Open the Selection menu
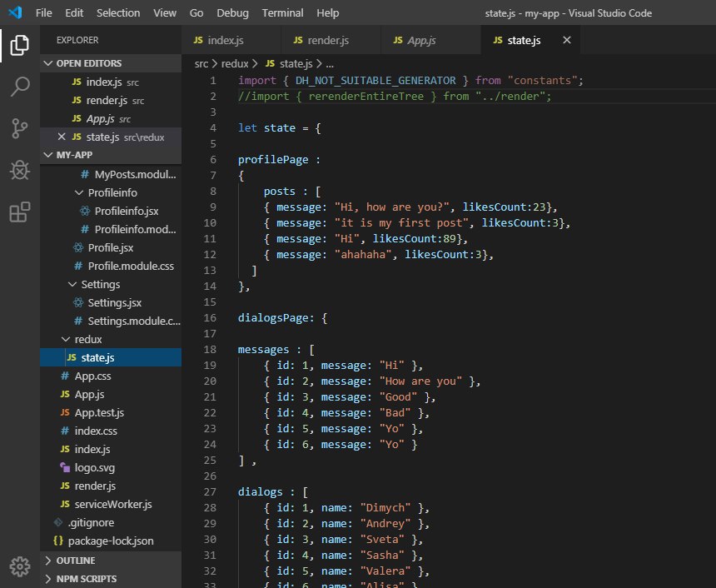The height and width of the screenshot is (588, 716). tap(118, 13)
